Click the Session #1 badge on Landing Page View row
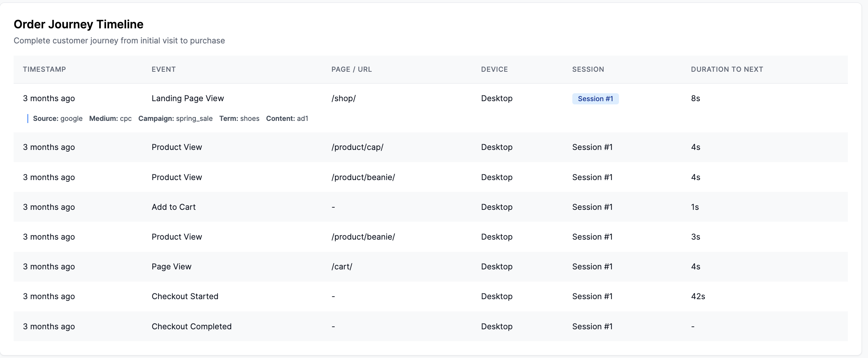Viewport: 868px width, 358px height. tap(595, 98)
